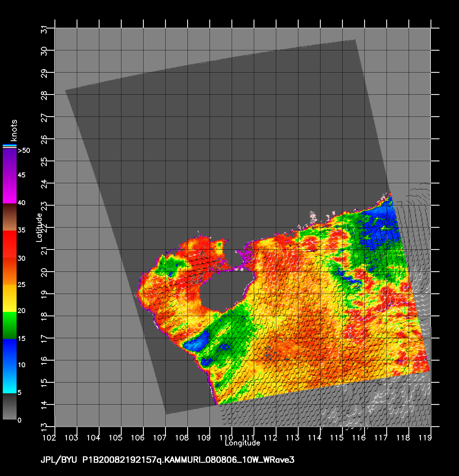Click latitude tick label '13'
Viewport: 459px width, 476px height.
(44, 428)
